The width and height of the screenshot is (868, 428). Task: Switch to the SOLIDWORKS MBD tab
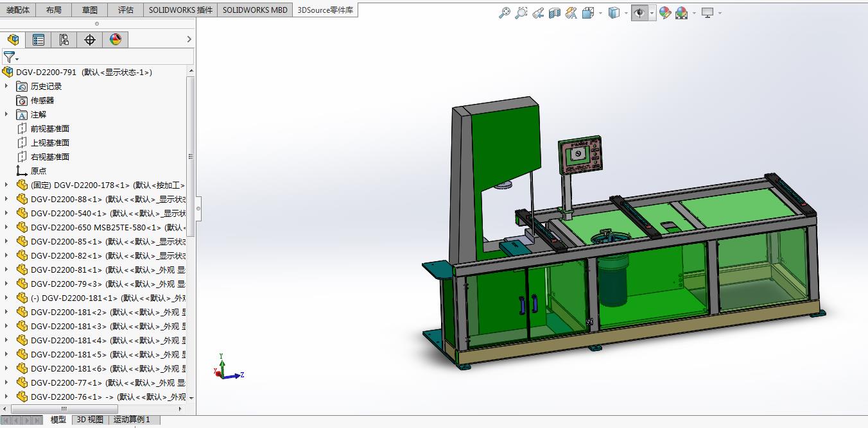[x=255, y=10]
